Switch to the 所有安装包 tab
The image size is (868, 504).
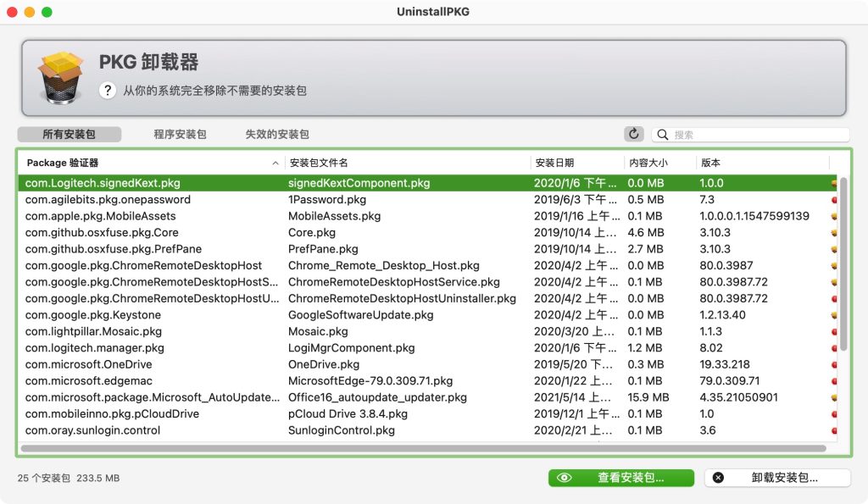pyautogui.click(x=70, y=135)
